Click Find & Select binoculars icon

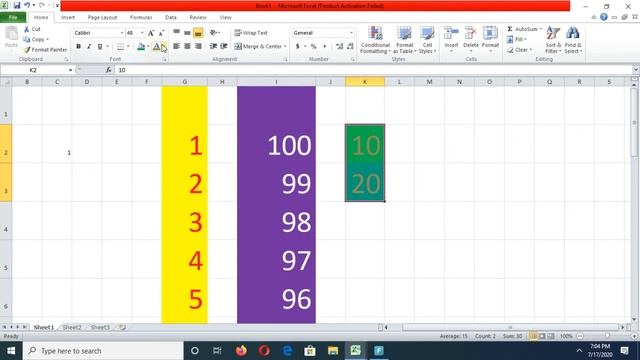(573, 33)
